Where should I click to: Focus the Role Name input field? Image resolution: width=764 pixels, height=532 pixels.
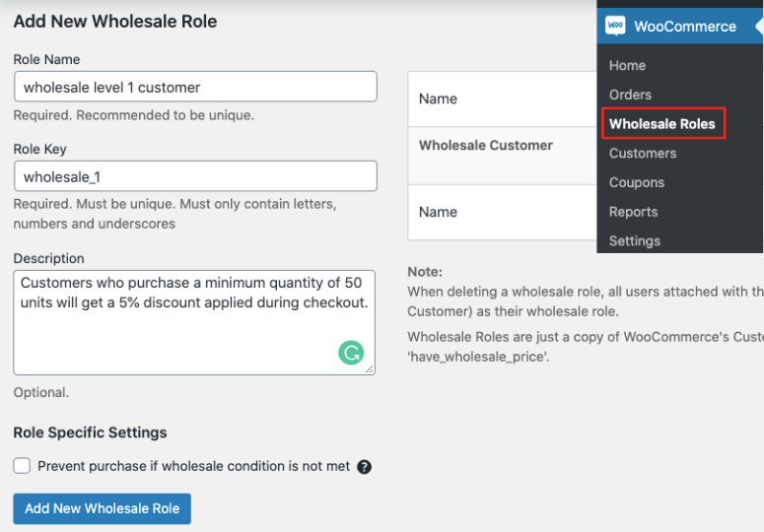[195, 87]
